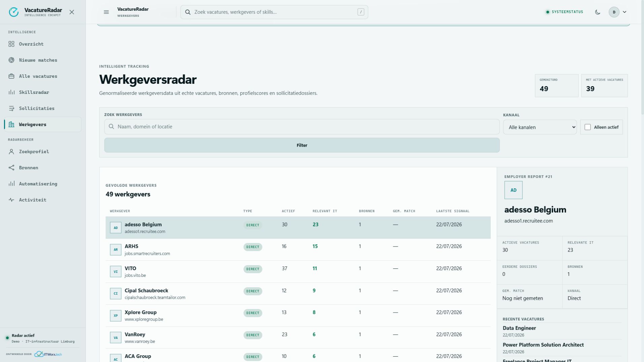This screenshot has width=644, height=362.
Task: Click the search magnifier icon in top bar
Action: 188,12
